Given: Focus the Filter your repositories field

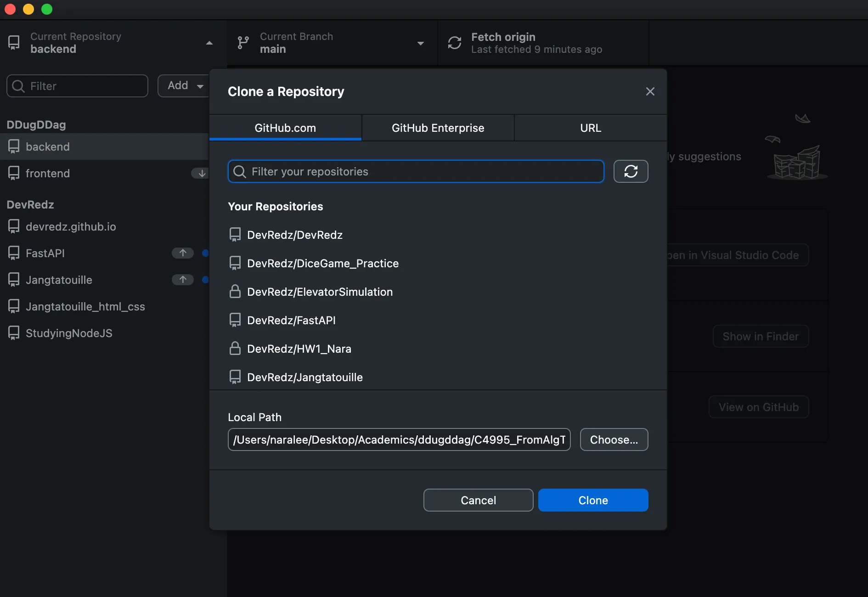Looking at the screenshot, I should (416, 171).
